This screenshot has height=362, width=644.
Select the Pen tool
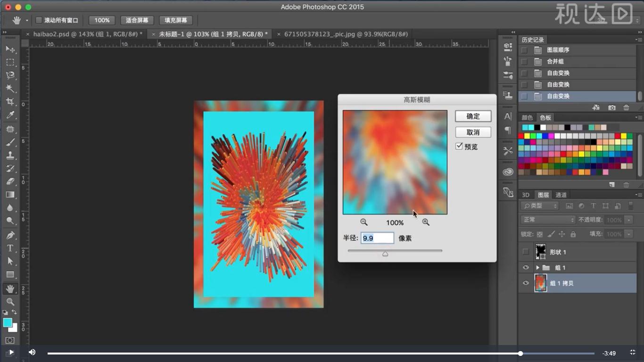click(10, 235)
